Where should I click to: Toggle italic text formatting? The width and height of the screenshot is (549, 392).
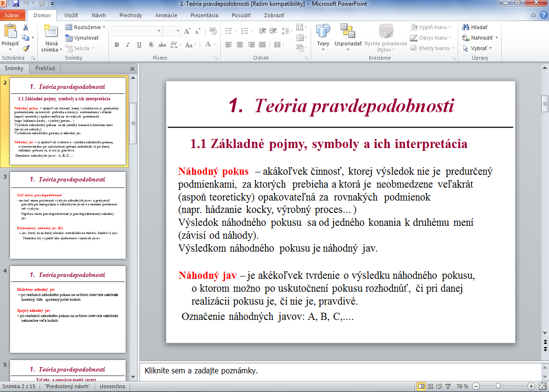coord(128,45)
